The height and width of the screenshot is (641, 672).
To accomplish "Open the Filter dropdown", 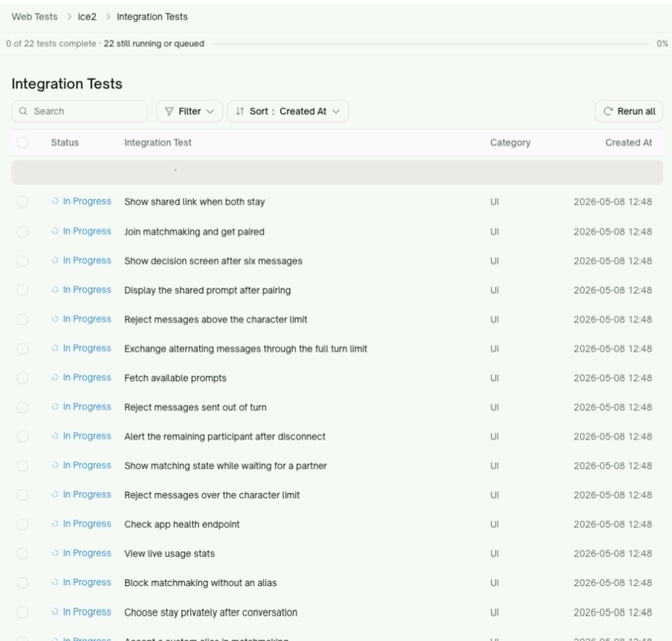I will tap(190, 112).
